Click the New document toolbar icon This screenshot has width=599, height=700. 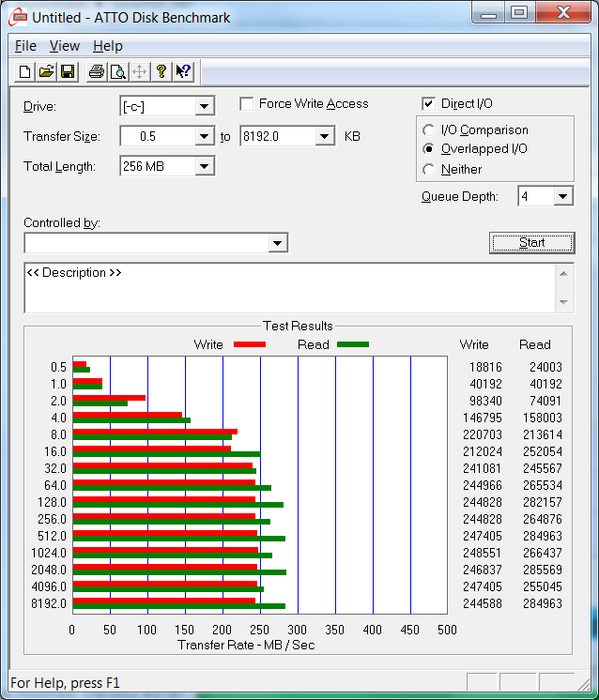click(25, 71)
